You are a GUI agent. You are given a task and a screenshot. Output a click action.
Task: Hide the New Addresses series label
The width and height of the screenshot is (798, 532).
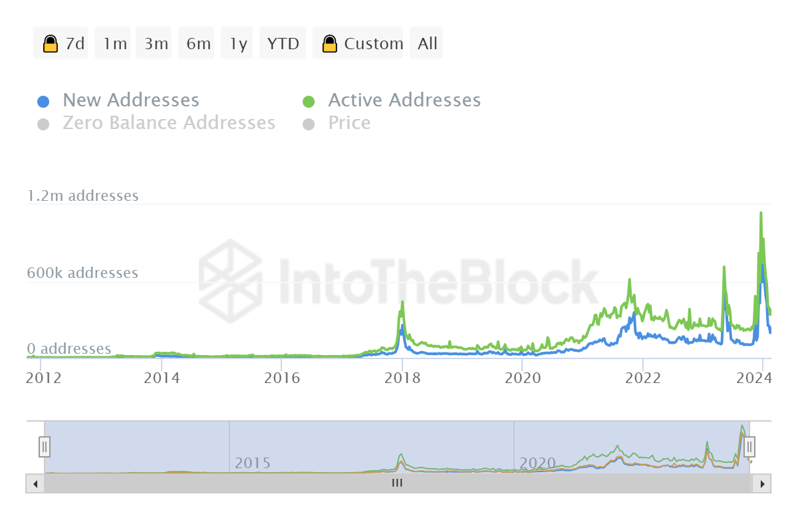click(131, 100)
